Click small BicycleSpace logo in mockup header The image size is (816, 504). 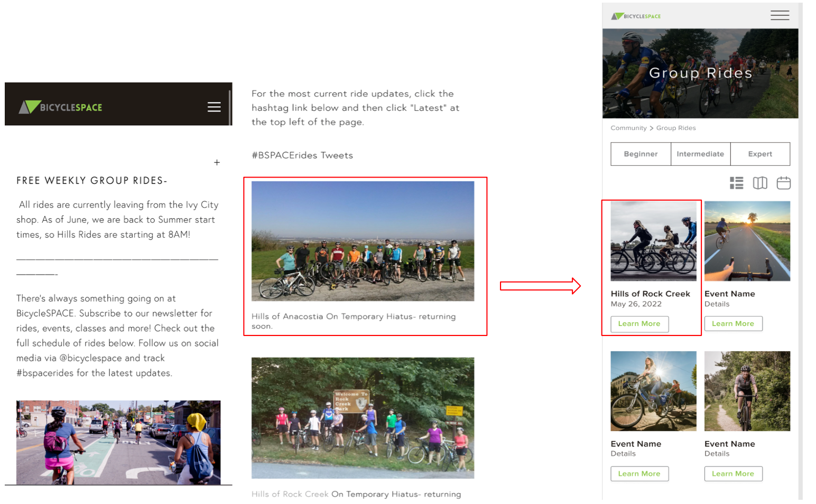(x=636, y=16)
